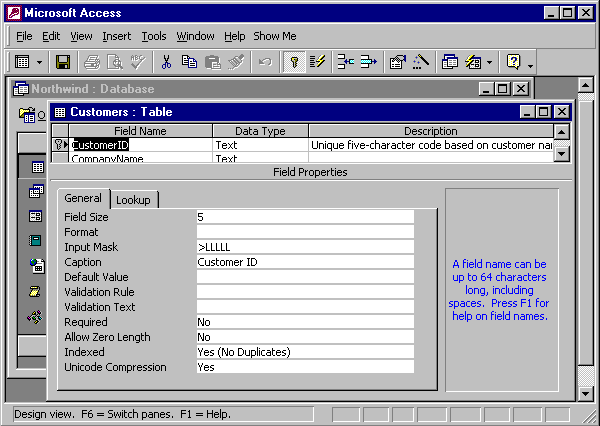Open the Edit menu
Viewport: 600px width, 426px height.
51,36
